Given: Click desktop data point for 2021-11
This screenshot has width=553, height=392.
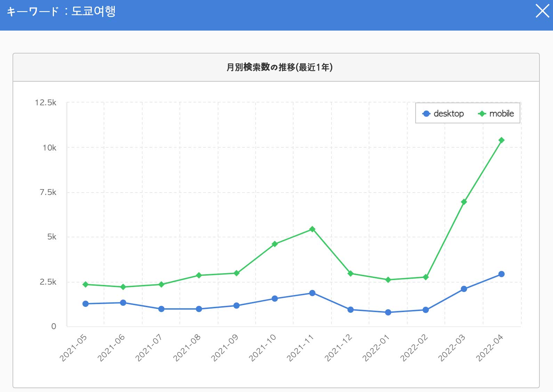Looking at the screenshot, I should [x=312, y=293].
